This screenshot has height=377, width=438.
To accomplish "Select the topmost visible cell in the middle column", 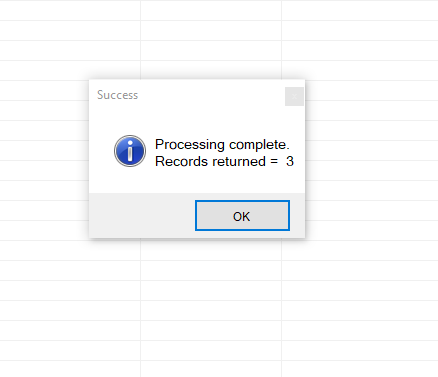I will (x=211, y=10).
